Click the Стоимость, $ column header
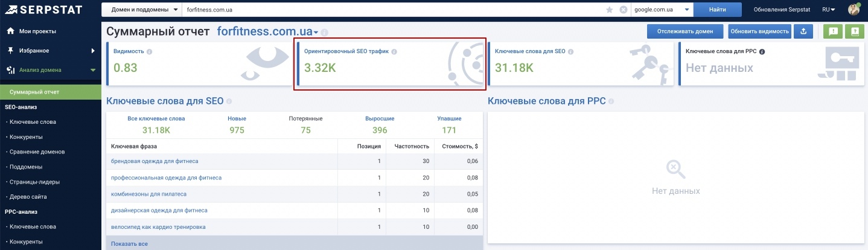This screenshot has height=250, width=868. [x=460, y=146]
